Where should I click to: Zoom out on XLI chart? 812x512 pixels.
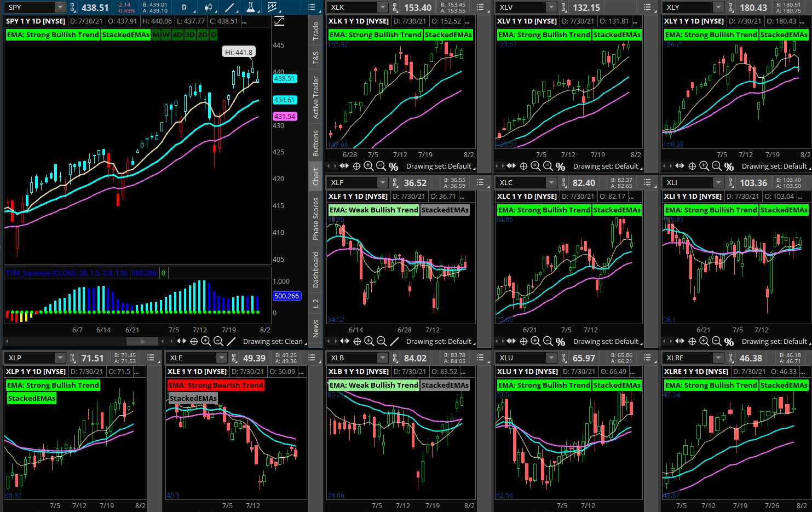point(717,341)
